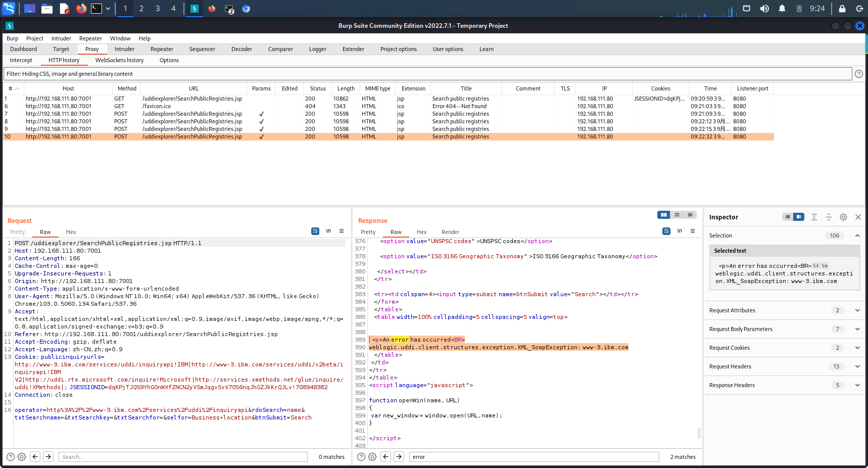Screen dimensions: 868x468
Task: Go to previous match in Request search
Action: pos(35,457)
